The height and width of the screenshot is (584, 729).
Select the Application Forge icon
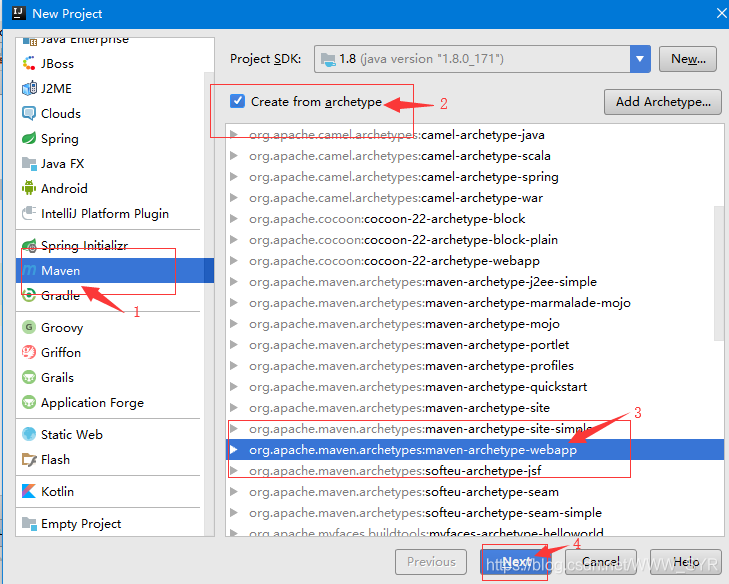pos(29,402)
